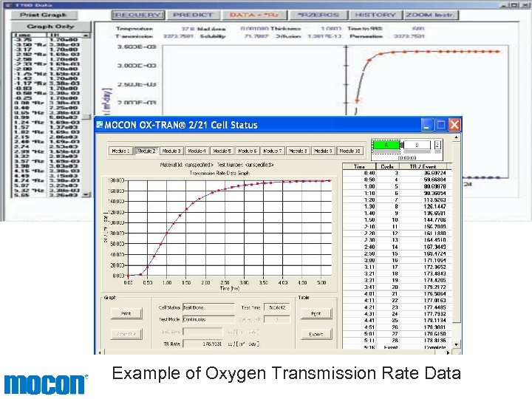532x399 pixels.
Task: Switch to Module 1 tab
Action: click(120, 151)
